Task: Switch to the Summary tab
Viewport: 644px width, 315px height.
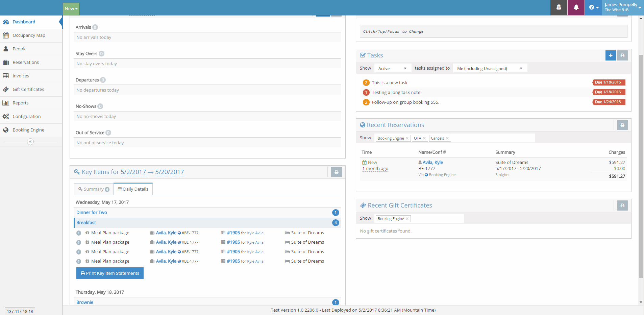Action: [x=94, y=189]
